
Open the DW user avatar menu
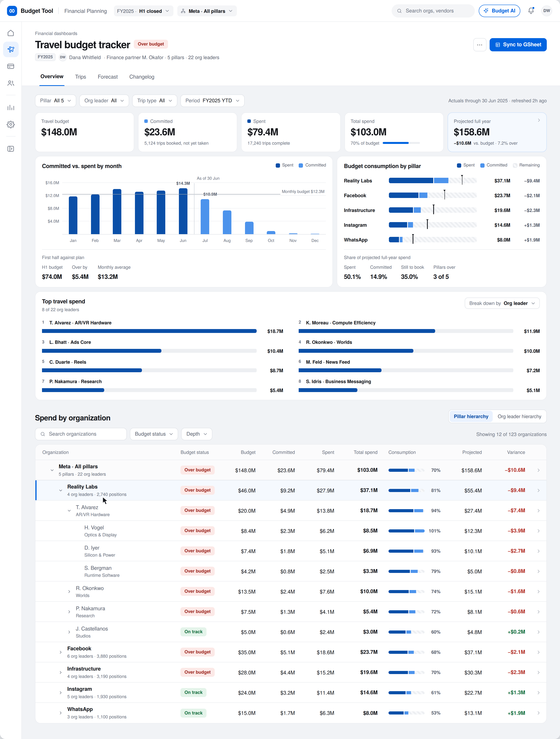click(547, 11)
